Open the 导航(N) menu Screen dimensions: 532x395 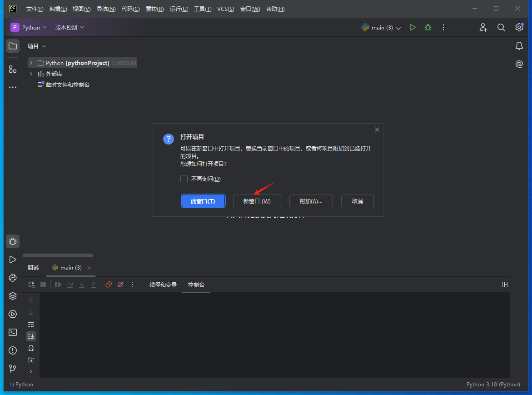(106, 9)
